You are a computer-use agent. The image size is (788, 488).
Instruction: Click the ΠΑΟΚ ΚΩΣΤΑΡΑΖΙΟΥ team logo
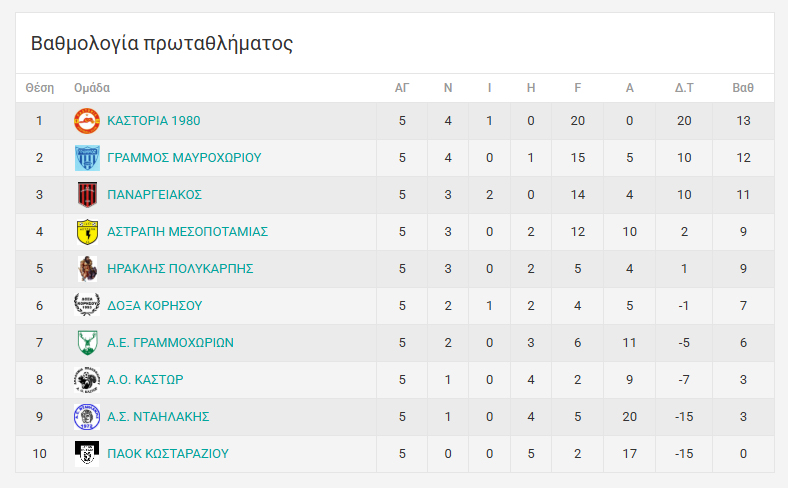[87, 454]
